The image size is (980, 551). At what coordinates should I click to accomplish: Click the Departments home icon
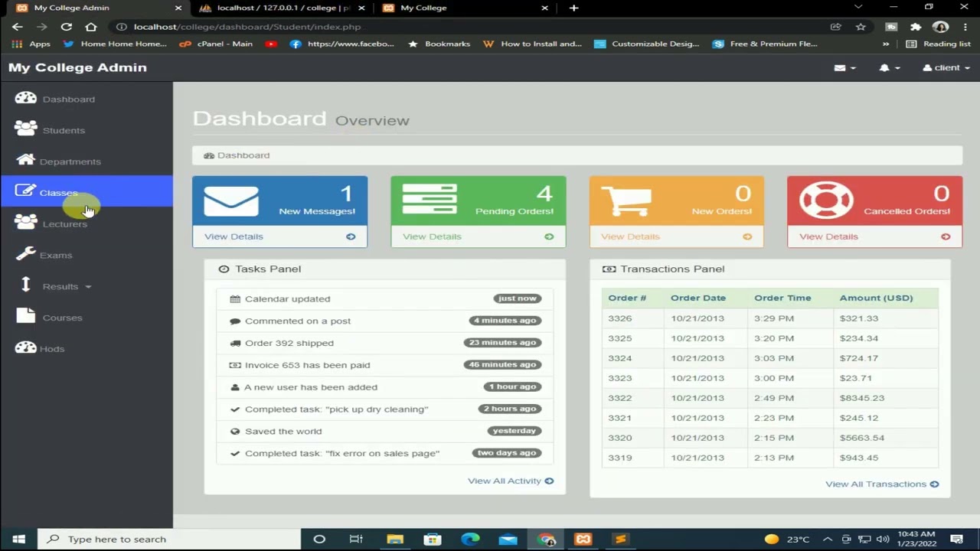click(26, 159)
